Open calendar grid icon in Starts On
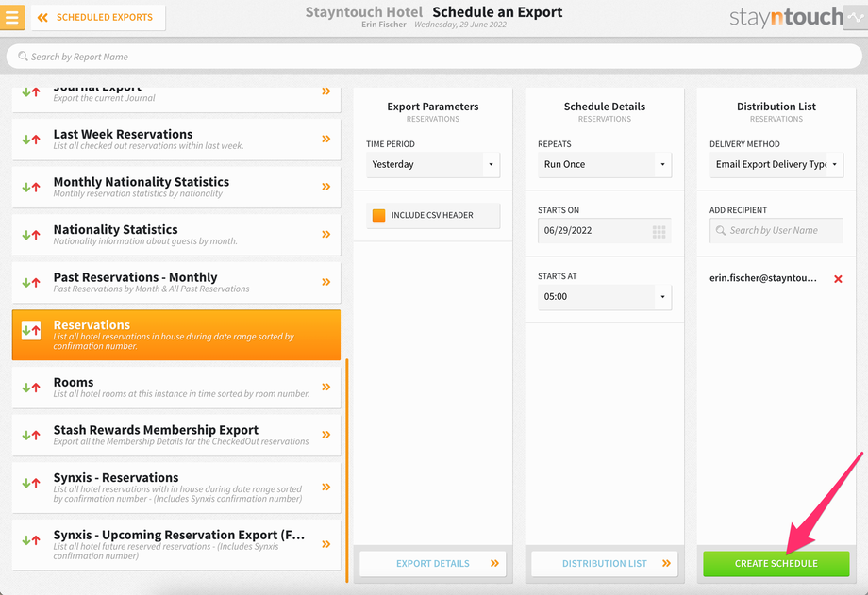868x595 pixels. pos(659,232)
